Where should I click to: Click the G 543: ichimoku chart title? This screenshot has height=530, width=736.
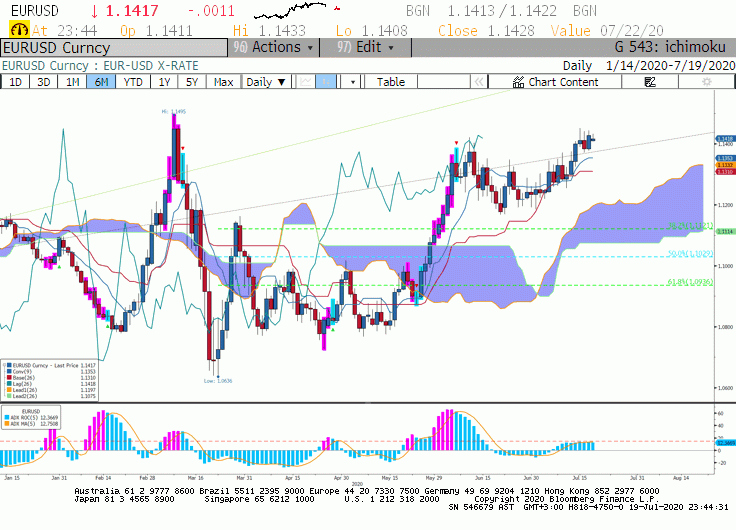[670, 47]
